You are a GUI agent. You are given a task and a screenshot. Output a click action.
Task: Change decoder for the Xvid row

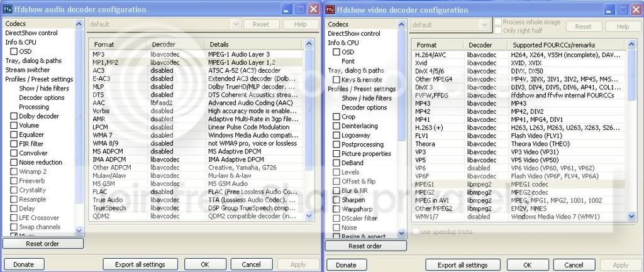pyautogui.click(x=486, y=63)
